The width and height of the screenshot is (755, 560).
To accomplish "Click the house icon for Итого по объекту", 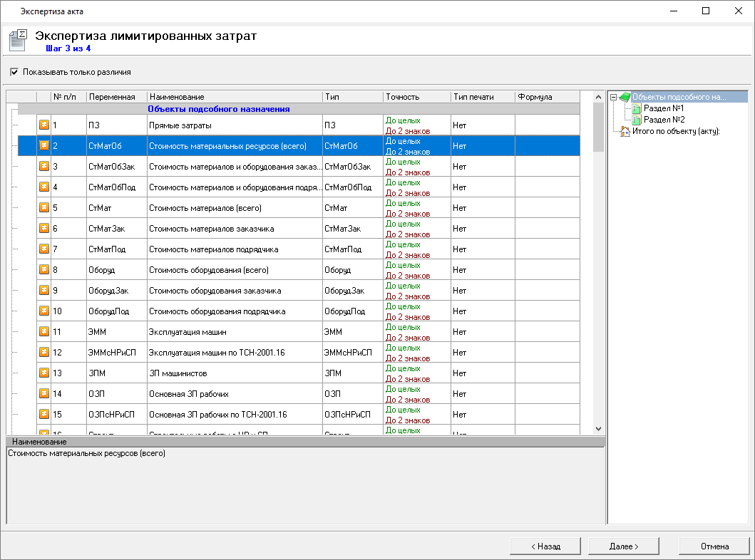I will point(625,131).
